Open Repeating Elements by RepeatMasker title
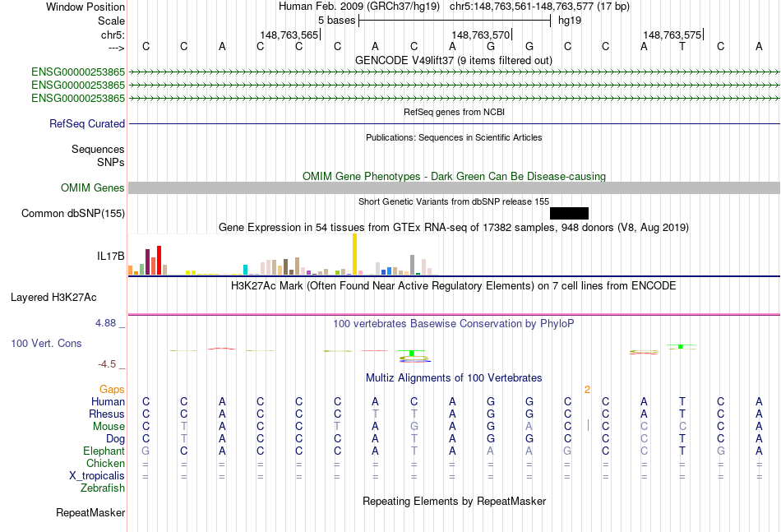The height and width of the screenshot is (532, 781). tap(454, 501)
